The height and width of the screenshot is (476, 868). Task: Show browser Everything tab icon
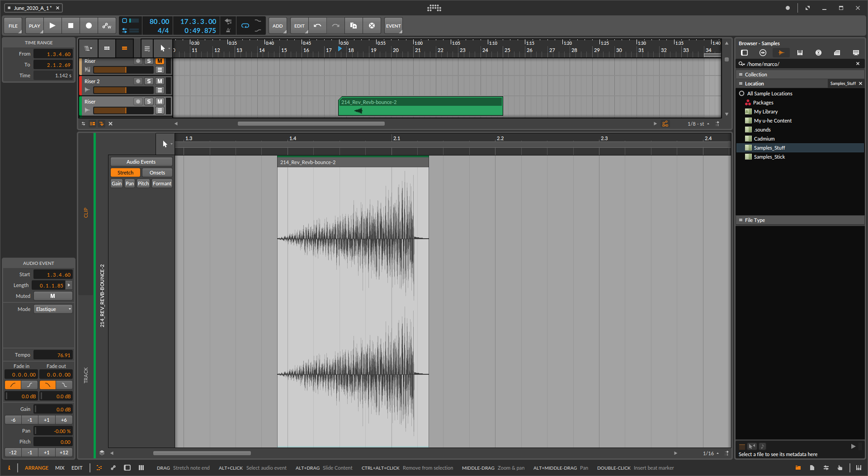[x=745, y=53]
